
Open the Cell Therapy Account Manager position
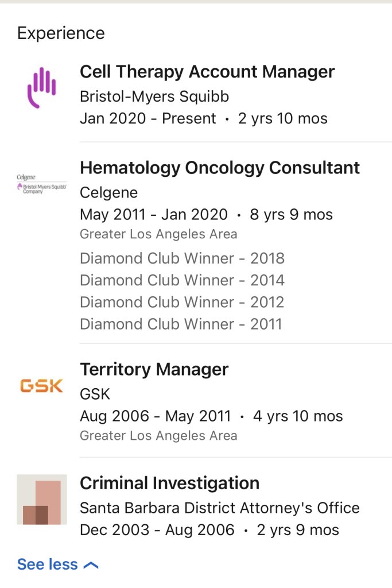(x=207, y=72)
